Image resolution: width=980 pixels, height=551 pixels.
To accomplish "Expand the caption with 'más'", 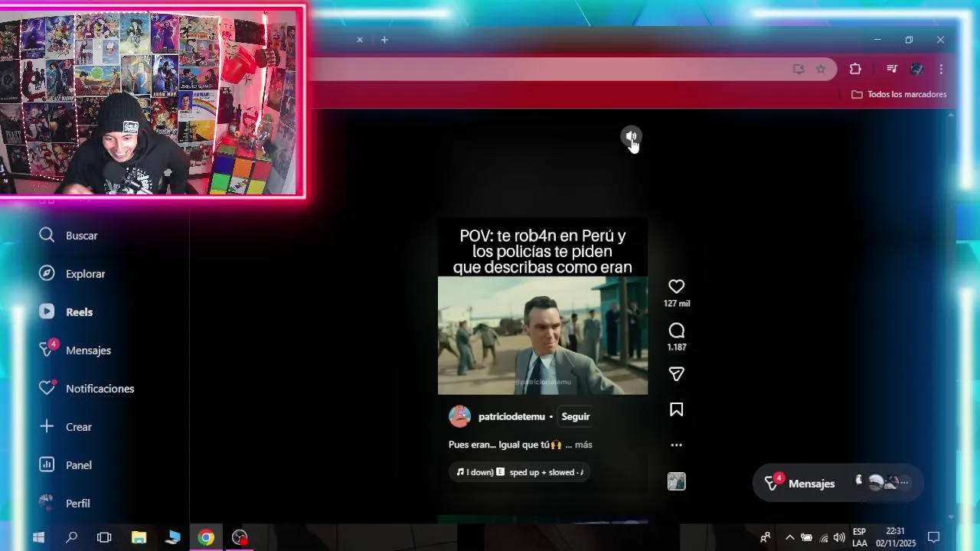I will [583, 445].
